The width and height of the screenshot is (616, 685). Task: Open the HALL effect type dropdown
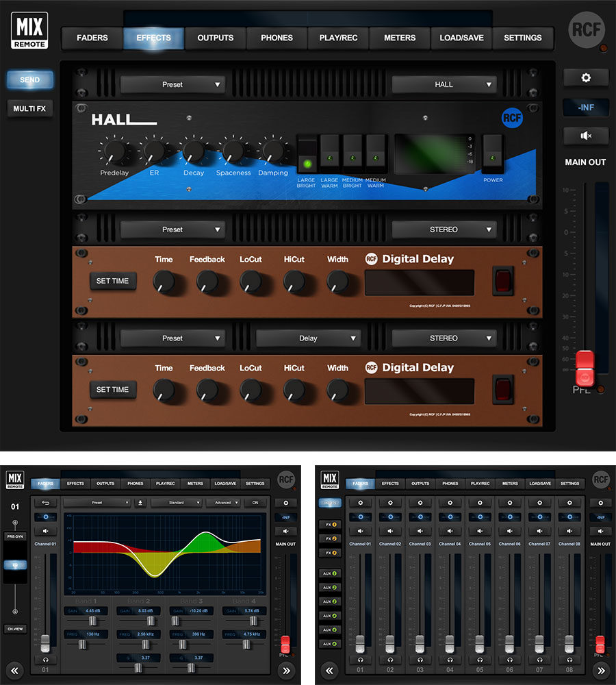(444, 85)
